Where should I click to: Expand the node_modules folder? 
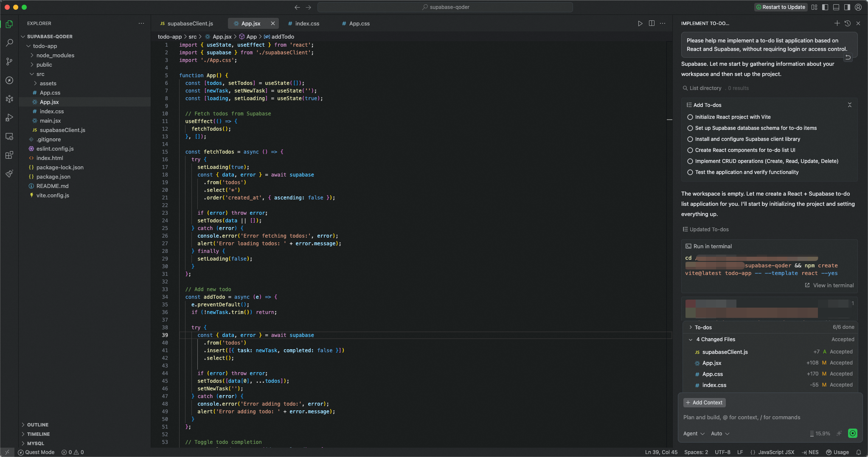click(55, 56)
